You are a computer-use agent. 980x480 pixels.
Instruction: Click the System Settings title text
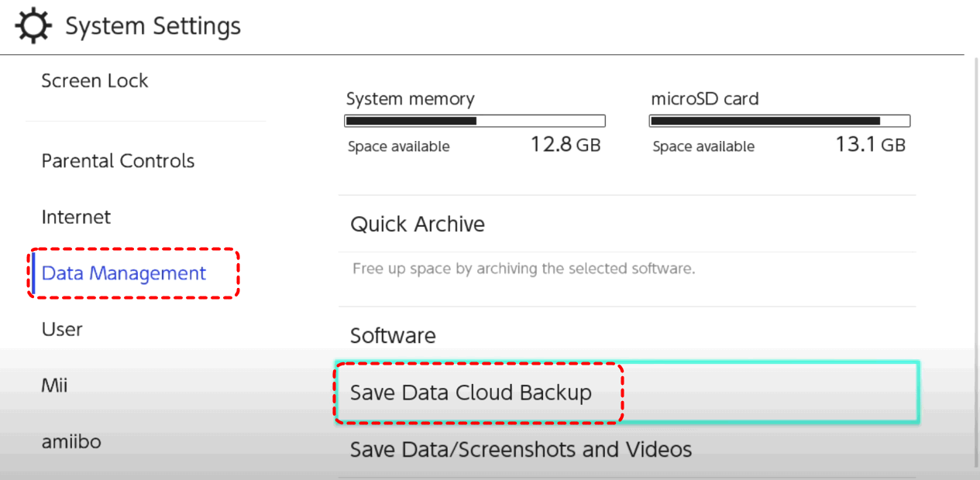(153, 26)
